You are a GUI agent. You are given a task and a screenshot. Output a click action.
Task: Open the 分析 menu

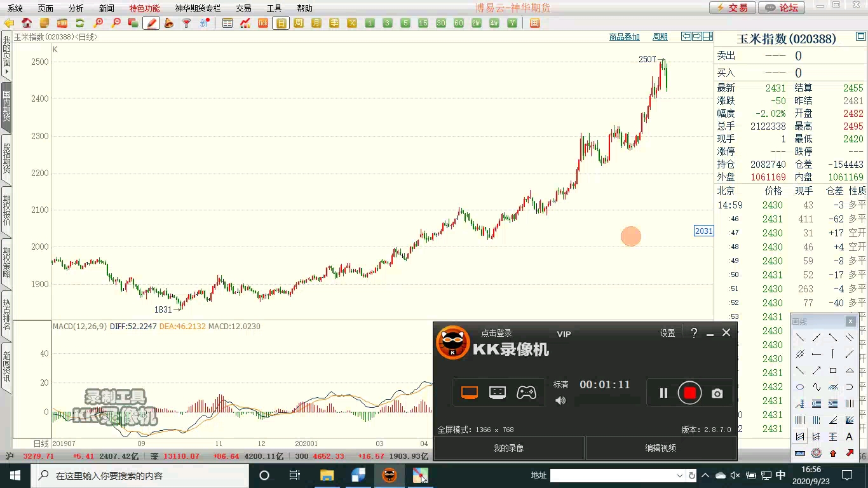point(76,8)
